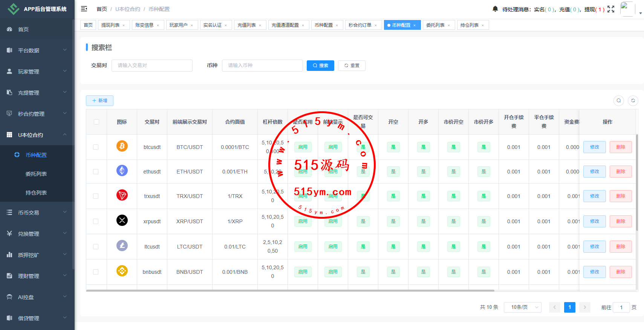The image size is (644, 330).
Task: Expand the 玩家管理 sidebar menu
Action: coord(37,72)
